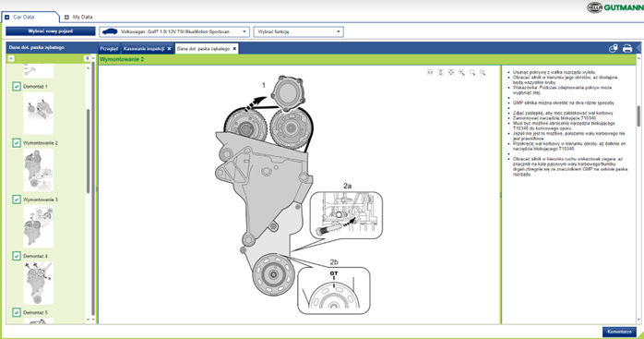Open the Volkswagen Golf7 vehicle dropdown

coord(174,31)
